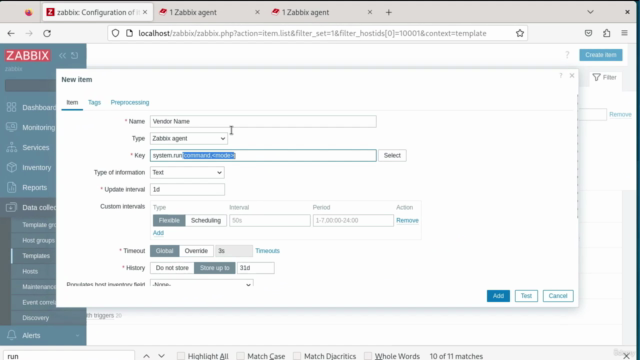This screenshot has height=360, width=640.
Task: Cancel the New item dialog
Action: tap(558, 296)
